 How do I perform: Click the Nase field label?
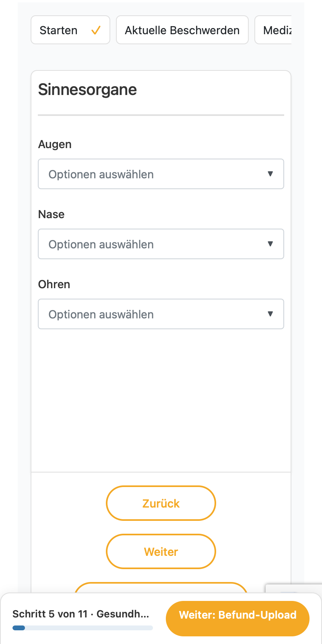pyautogui.click(x=51, y=214)
